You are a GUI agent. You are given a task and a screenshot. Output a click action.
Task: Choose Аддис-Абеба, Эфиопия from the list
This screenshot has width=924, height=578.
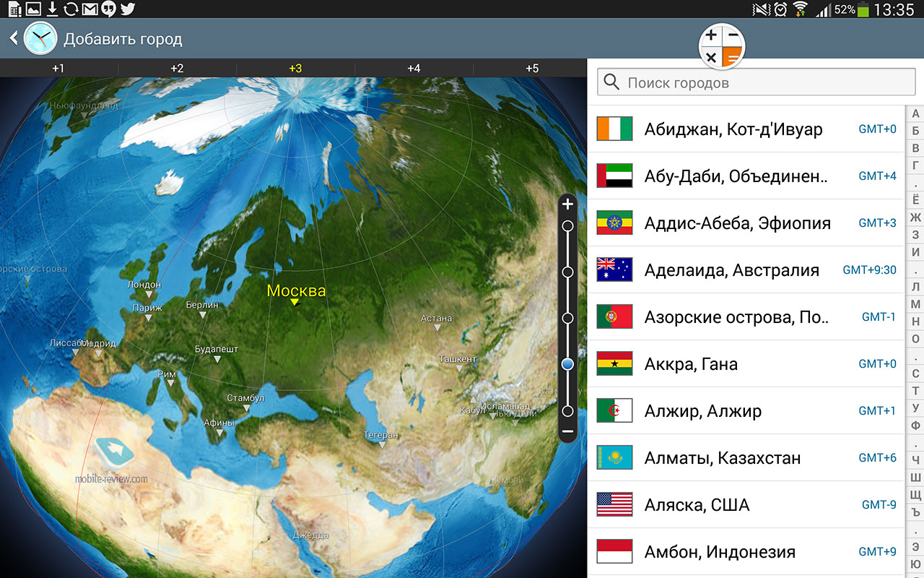[x=746, y=223]
